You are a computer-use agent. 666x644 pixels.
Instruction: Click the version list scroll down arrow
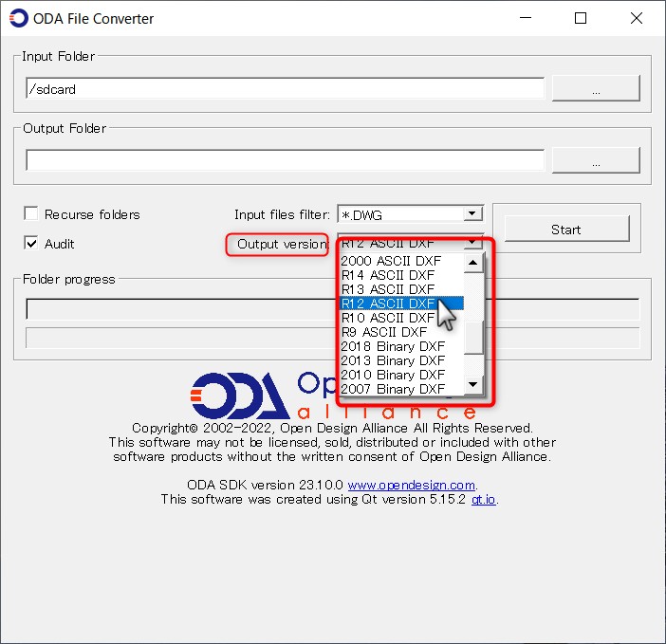click(472, 385)
